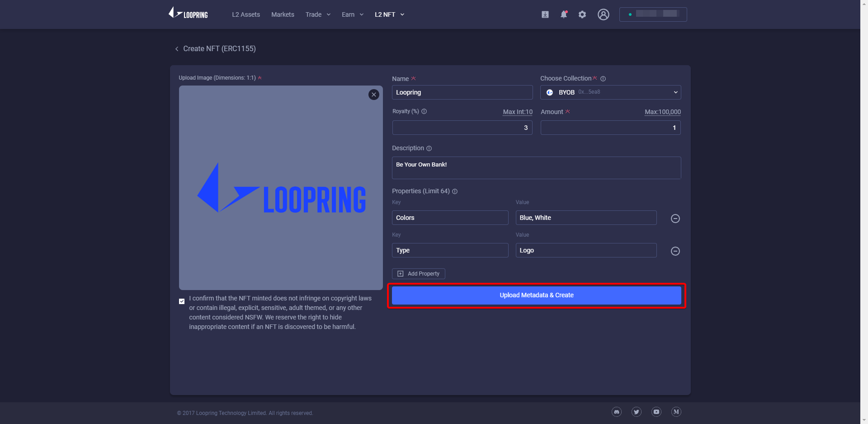
Task: Click the page vertical scrollbar down arrow
Action: [x=864, y=420]
